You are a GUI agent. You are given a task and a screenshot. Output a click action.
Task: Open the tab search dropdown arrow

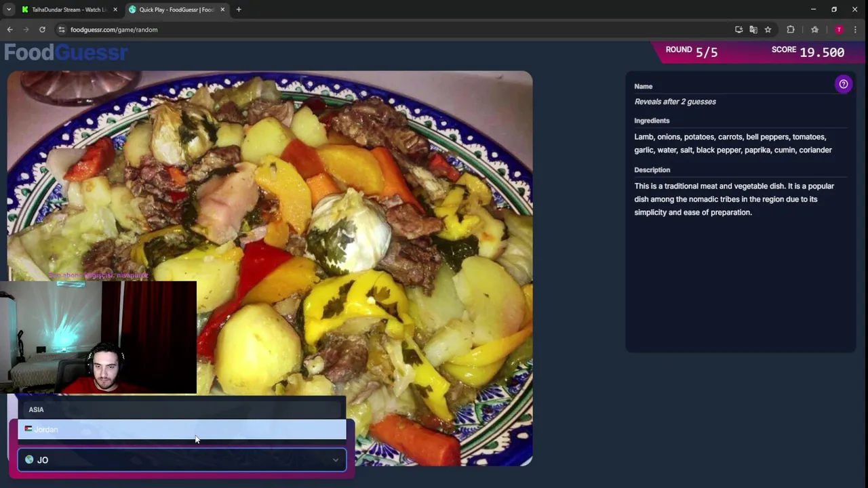click(x=9, y=9)
